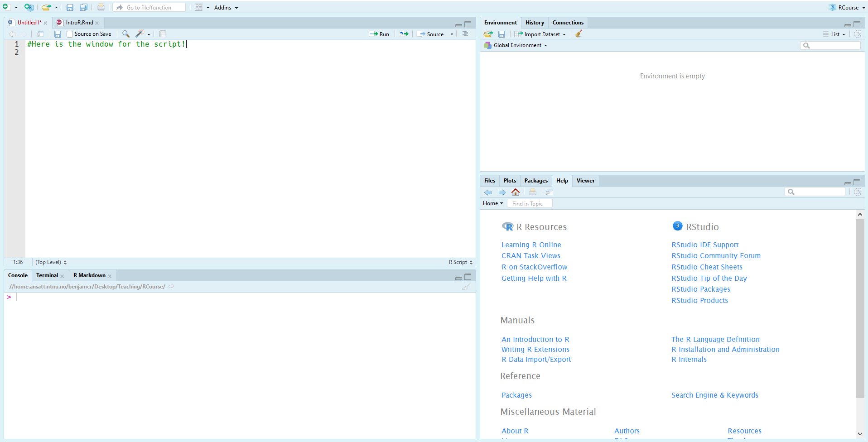Go forward in Help pane

point(502,192)
